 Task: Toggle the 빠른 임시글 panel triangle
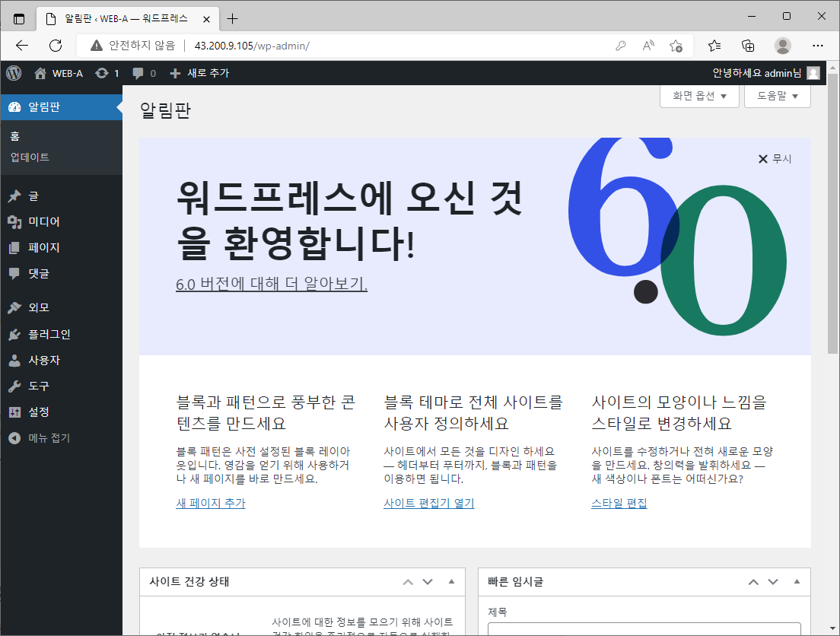(797, 582)
